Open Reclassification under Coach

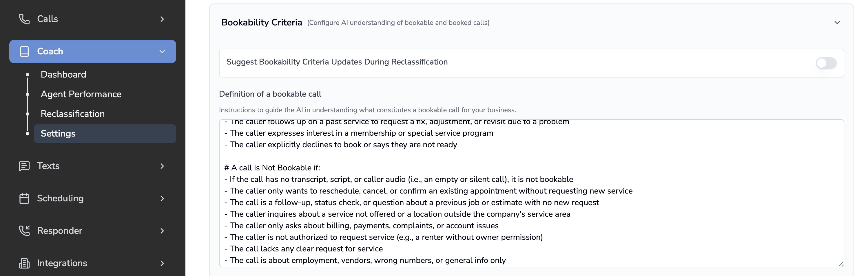pos(72,114)
